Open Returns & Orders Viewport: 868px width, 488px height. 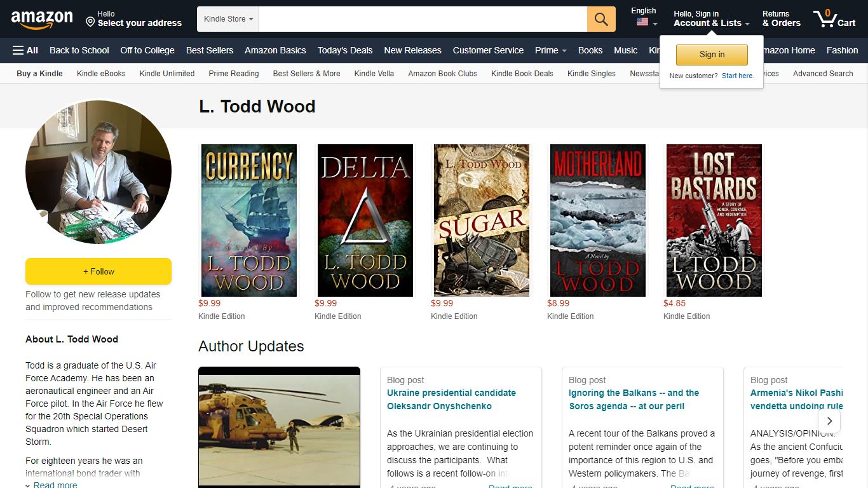click(x=781, y=18)
